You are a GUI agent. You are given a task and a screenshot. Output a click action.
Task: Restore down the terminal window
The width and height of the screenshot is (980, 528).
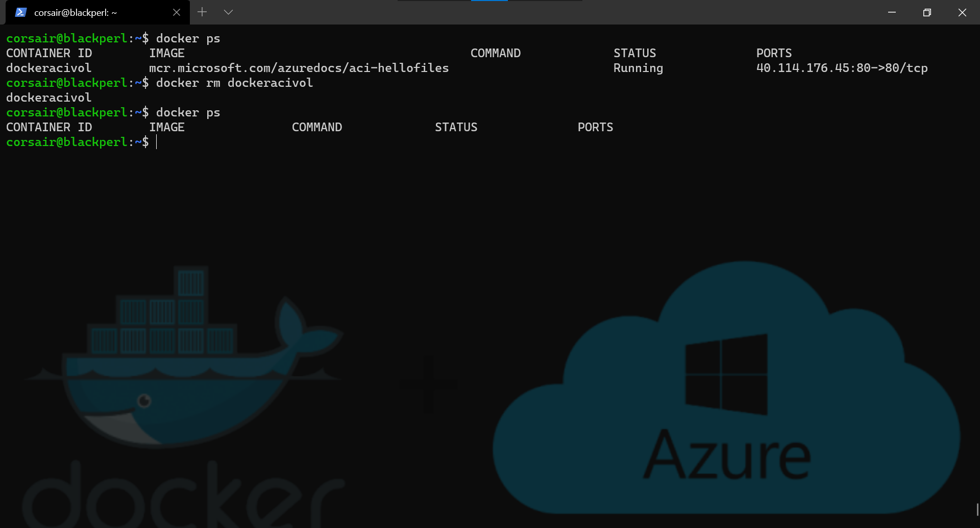pyautogui.click(x=927, y=12)
